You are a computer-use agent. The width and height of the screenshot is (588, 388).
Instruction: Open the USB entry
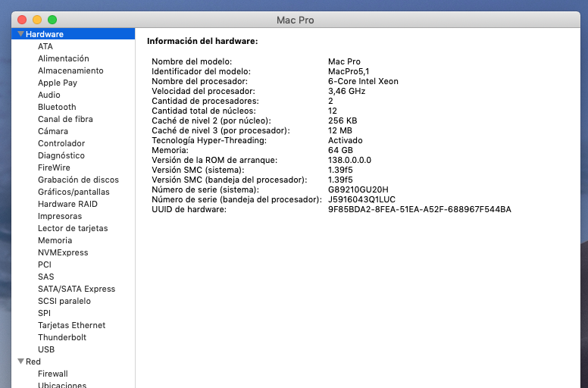click(x=46, y=349)
